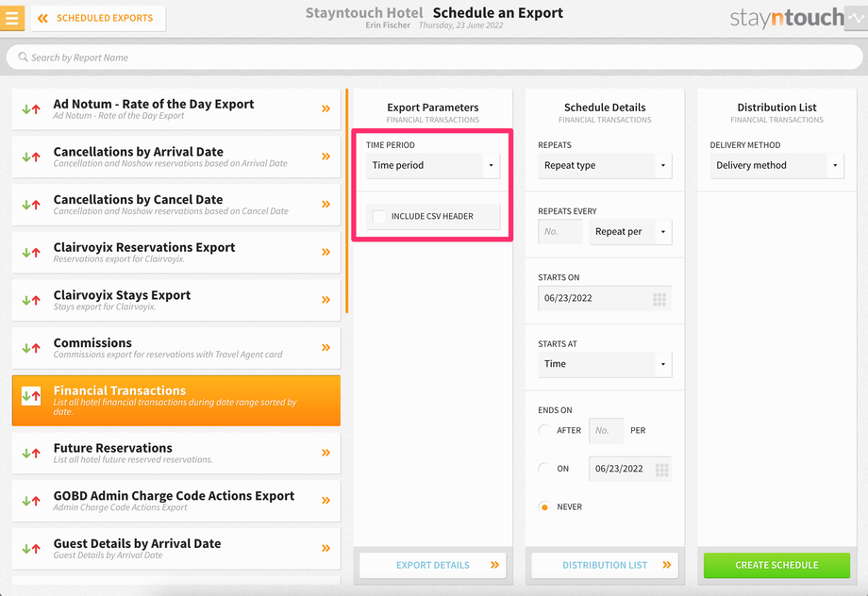
Task: Open the hamburger main menu
Action: pos(11,18)
